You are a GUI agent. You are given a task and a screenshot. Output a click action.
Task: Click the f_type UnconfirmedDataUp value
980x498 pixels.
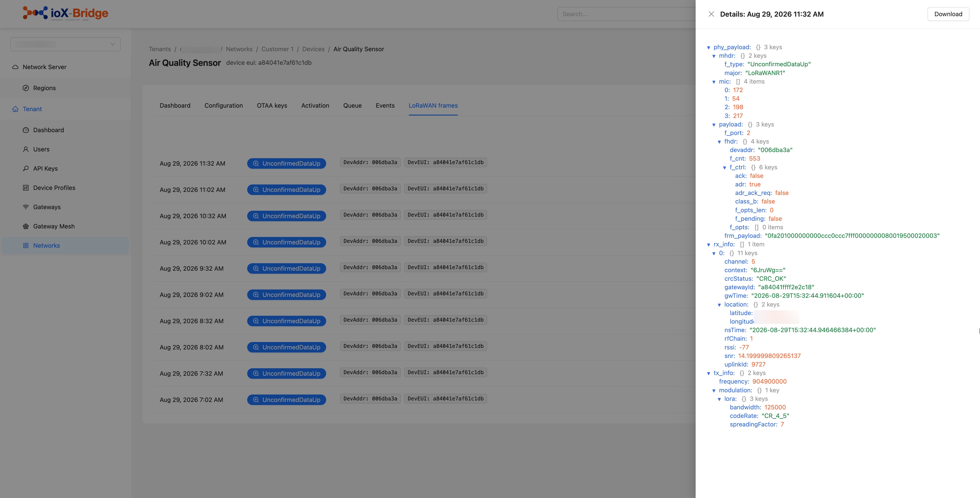[x=779, y=64]
